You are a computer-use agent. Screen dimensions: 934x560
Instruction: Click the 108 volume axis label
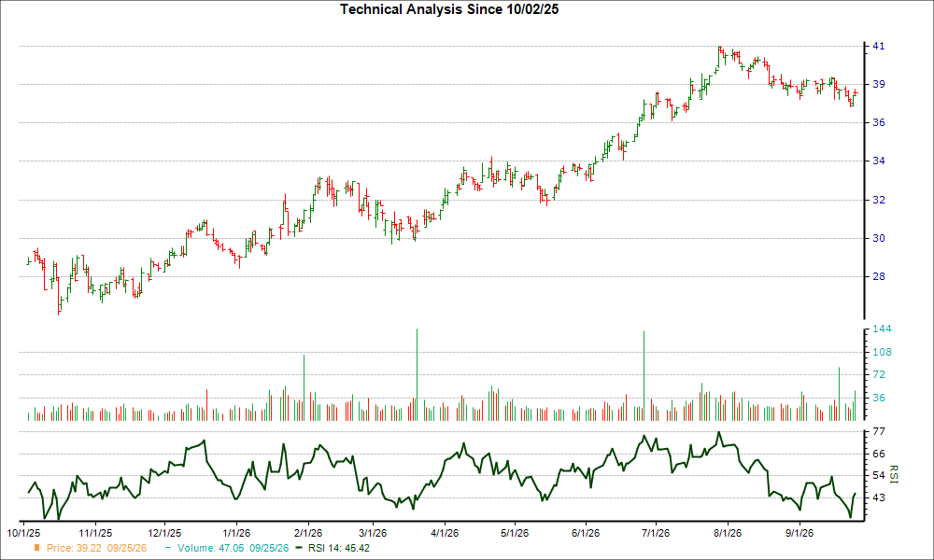882,352
